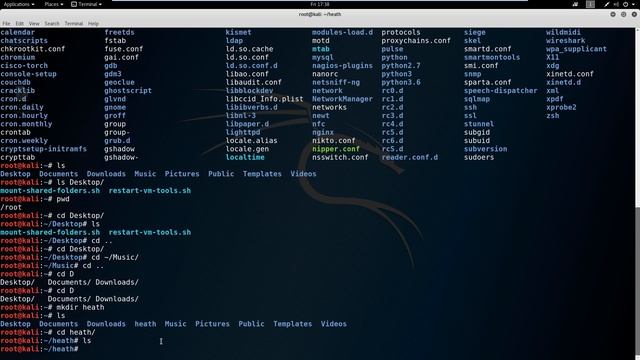Open the workspace switcher indicator
Screen dimensions: 640x360
[590, 4]
